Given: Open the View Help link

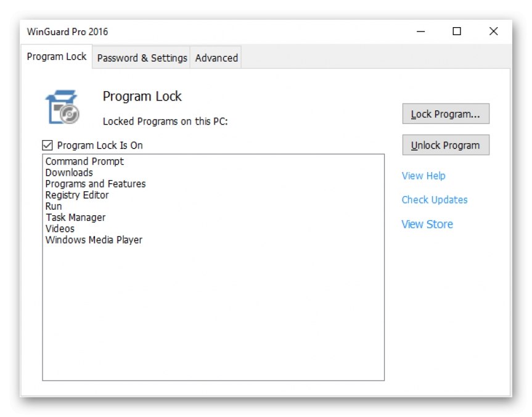Looking at the screenshot, I should pos(424,176).
